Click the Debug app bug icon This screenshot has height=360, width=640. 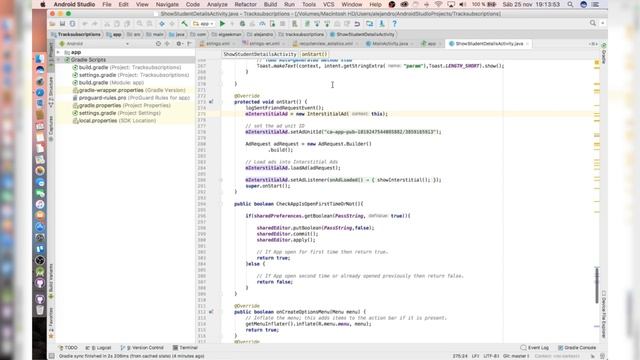click(x=242, y=24)
